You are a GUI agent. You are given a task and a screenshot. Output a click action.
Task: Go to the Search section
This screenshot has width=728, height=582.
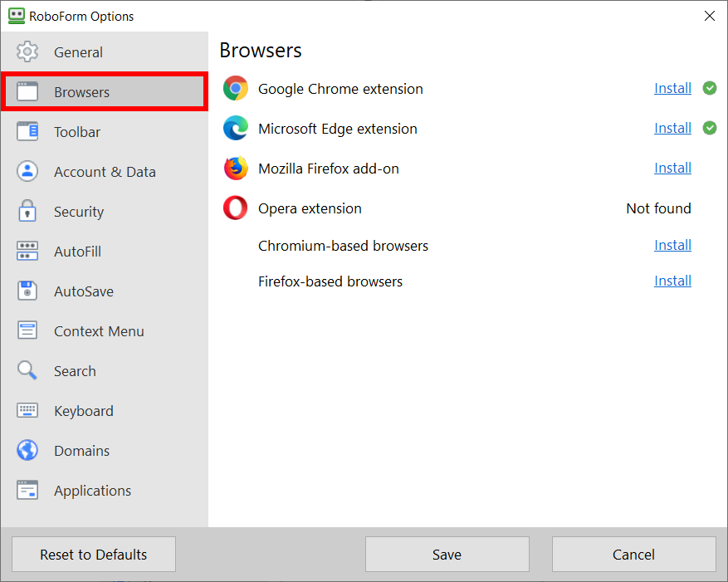105,371
